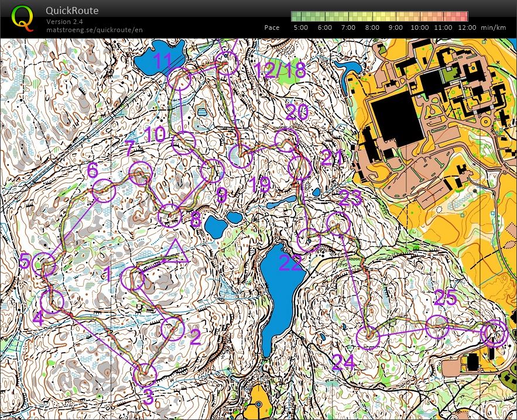The image size is (517, 420).
Task: Click the purple number label 10
Action: (155, 134)
